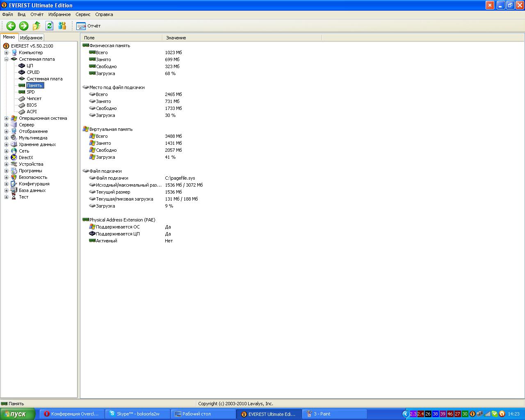Viewport: 525px width, 420px height.
Task: Select the C:\pagefile.sys value
Action: point(180,178)
